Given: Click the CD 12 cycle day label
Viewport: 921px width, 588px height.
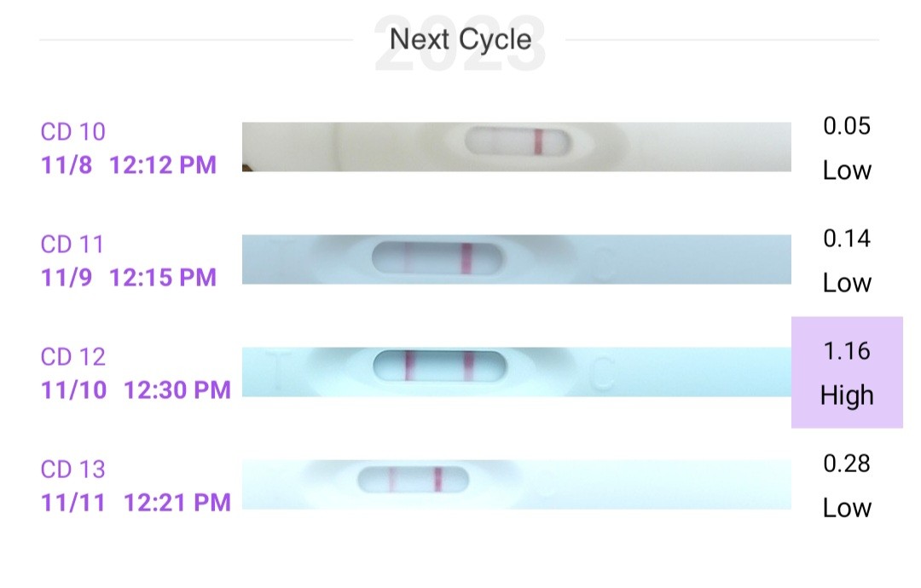Looking at the screenshot, I should 73,357.
